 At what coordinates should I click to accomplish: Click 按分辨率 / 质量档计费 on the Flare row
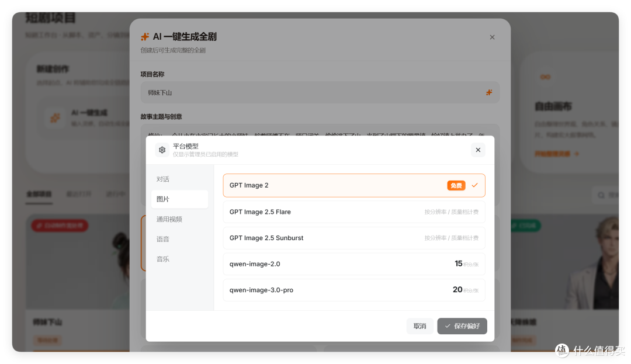(452, 212)
